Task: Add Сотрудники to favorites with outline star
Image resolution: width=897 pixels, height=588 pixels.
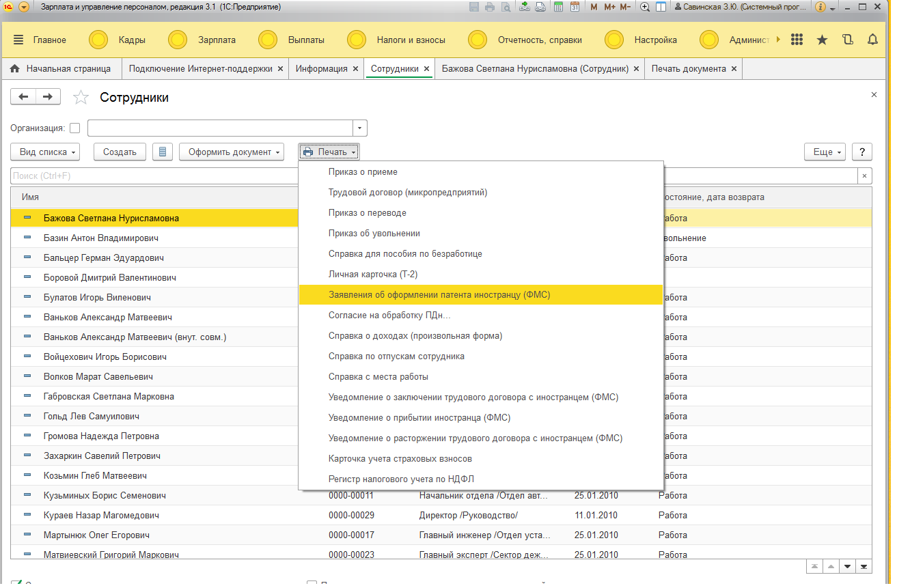Action: click(x=81, y=98)
